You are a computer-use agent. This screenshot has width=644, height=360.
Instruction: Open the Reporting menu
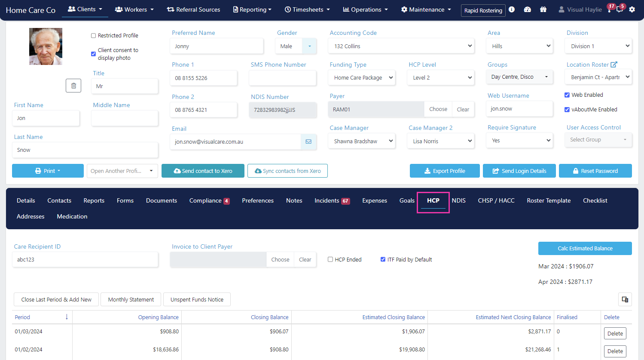[252, 9]
